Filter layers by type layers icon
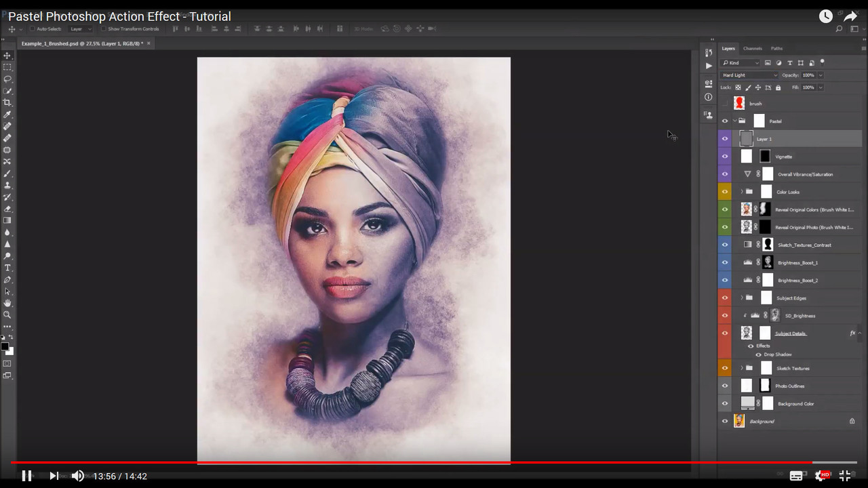 [790, 63]
